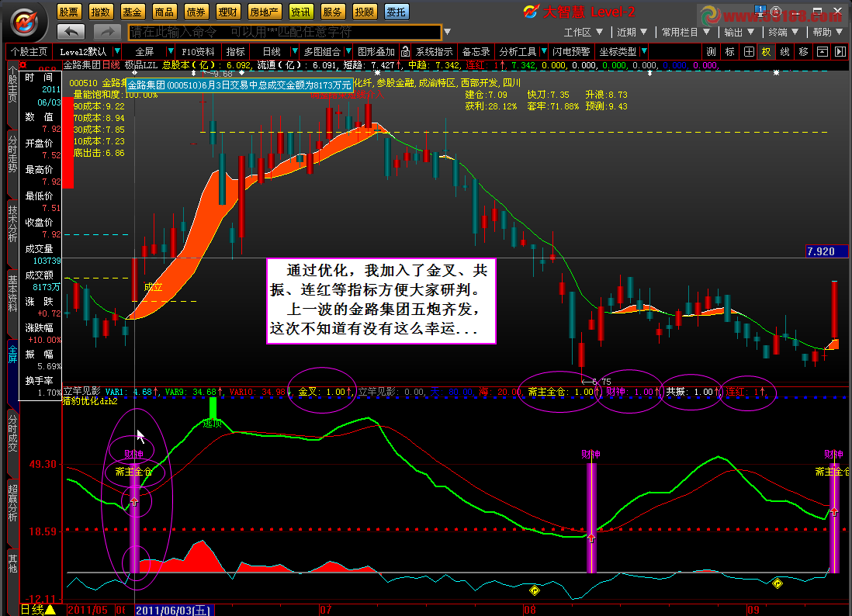Click the 2011/06/03 date label on time axis
Screen dimensions: 852x616
coord(174,610)
